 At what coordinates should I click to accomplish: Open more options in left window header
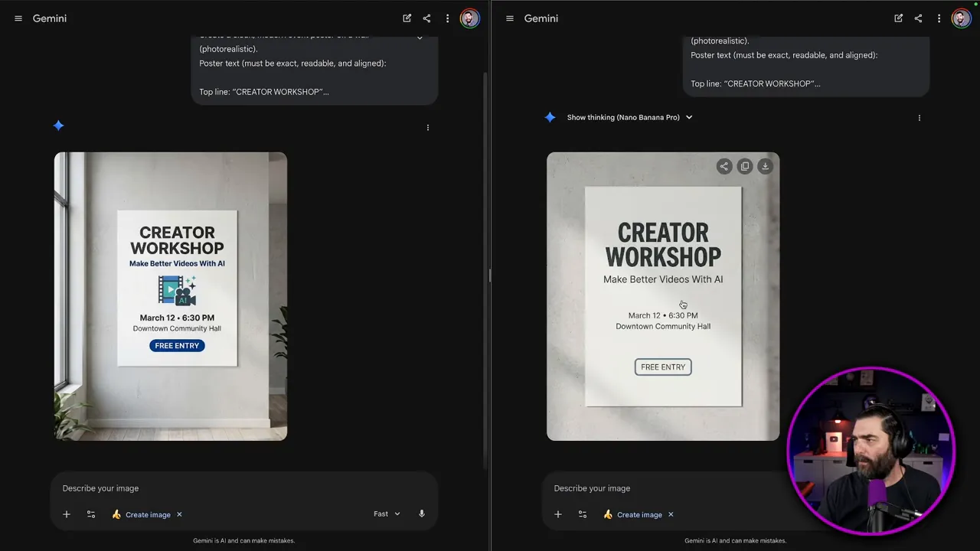(447, 18)
